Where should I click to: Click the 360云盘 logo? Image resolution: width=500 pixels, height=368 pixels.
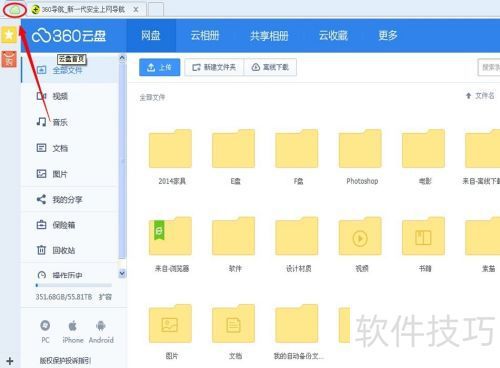point(69,36)
